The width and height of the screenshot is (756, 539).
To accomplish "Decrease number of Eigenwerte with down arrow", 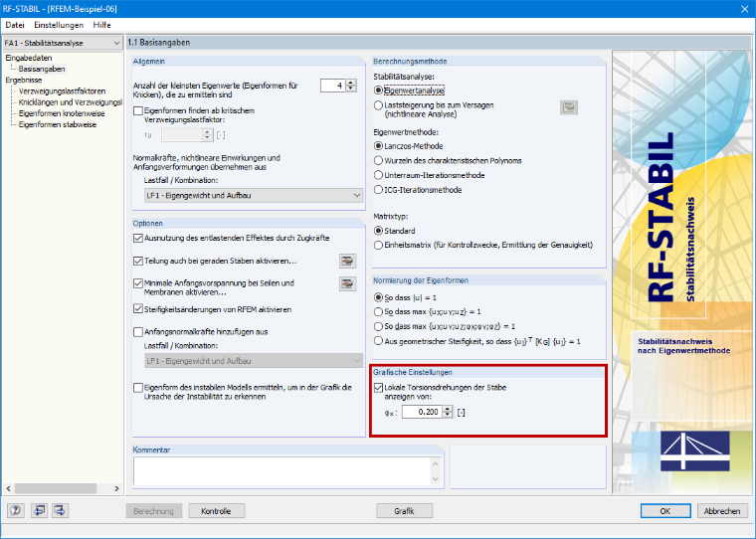I will [x=351, y=89].
